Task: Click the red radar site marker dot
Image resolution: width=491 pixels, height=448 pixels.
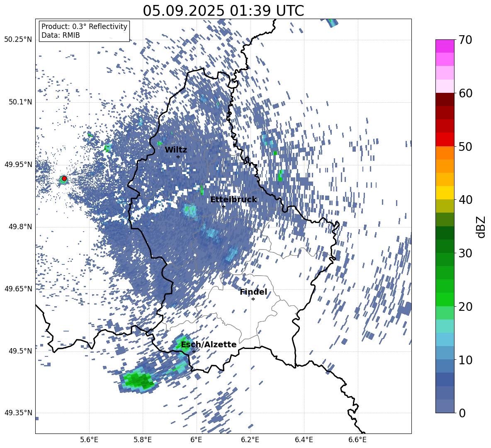Action: [x=64, y=179]
